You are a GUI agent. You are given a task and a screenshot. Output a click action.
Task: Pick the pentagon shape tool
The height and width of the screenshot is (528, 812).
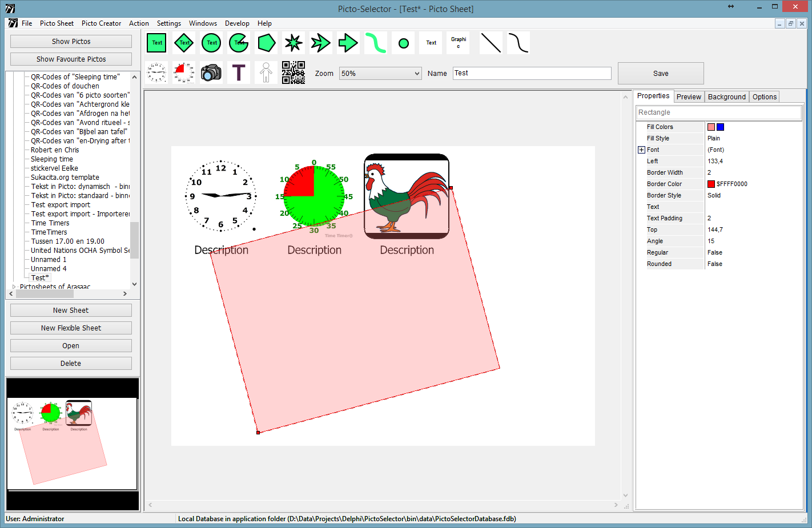(266, 43)
